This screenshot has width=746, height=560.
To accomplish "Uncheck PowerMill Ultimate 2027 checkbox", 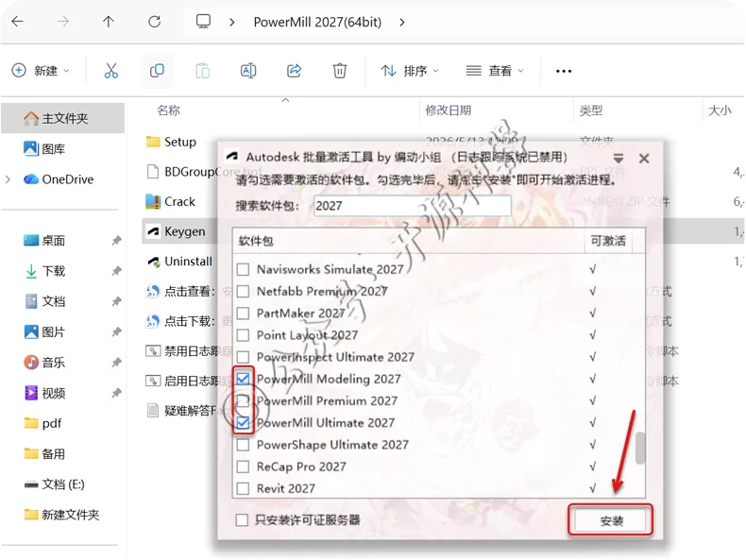I will (243, 422).
